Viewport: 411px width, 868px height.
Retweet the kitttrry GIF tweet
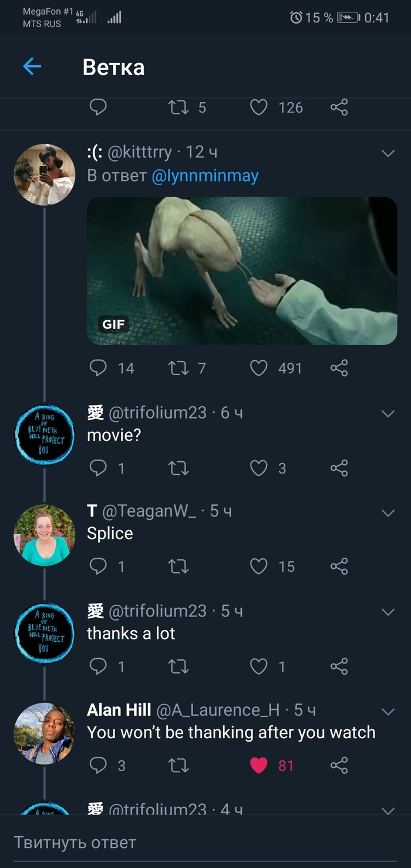coord(178,368)
